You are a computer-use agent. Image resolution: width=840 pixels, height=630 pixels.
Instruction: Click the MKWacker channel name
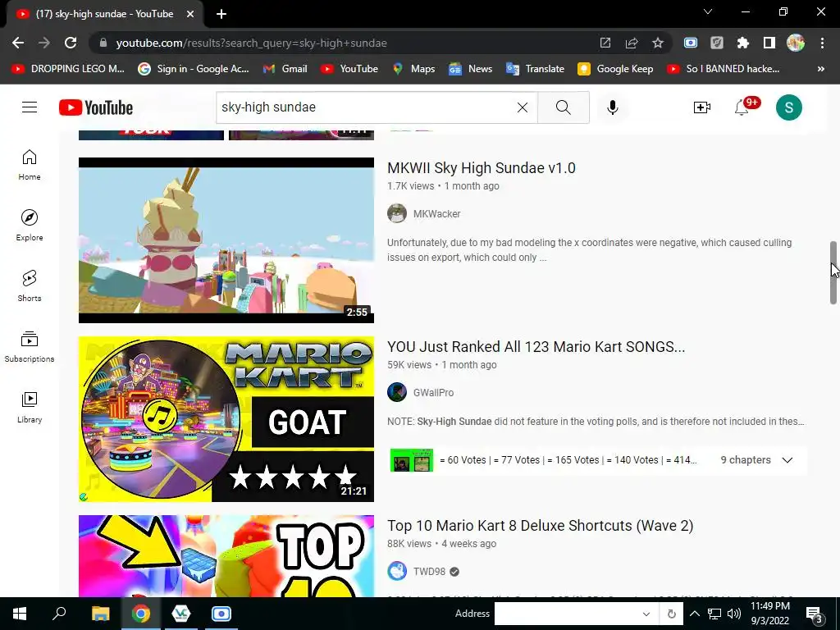point(436,214)
